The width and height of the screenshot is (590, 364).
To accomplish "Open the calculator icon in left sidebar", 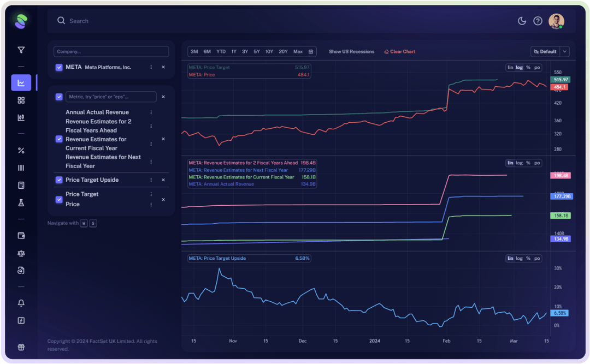I will pos(21,185).
